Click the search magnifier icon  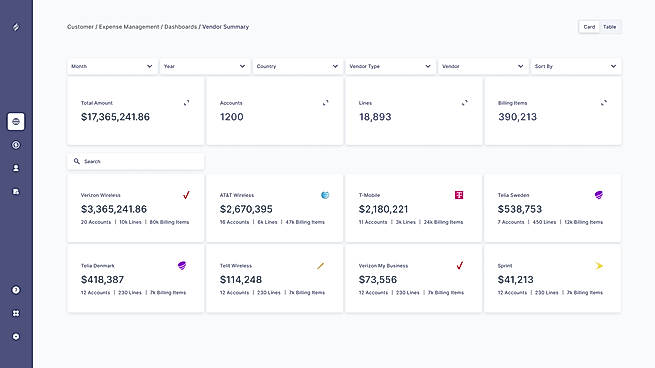(x=76, y=161)
